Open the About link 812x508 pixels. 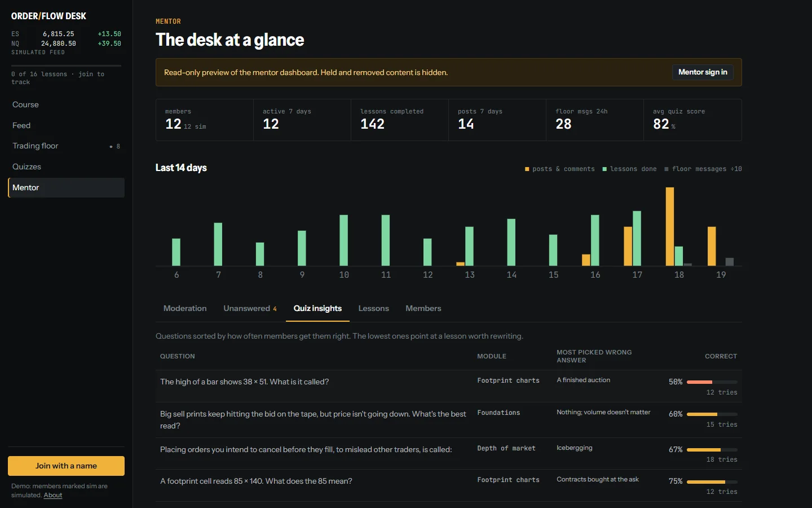[53, 495]
